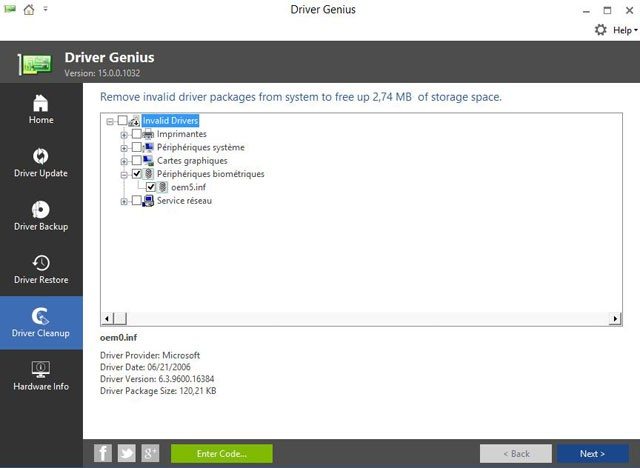Image resolution: width=640 pixels, height=468 pixels.
Task: Share on Twitter icon
Action: coord(127,453)
